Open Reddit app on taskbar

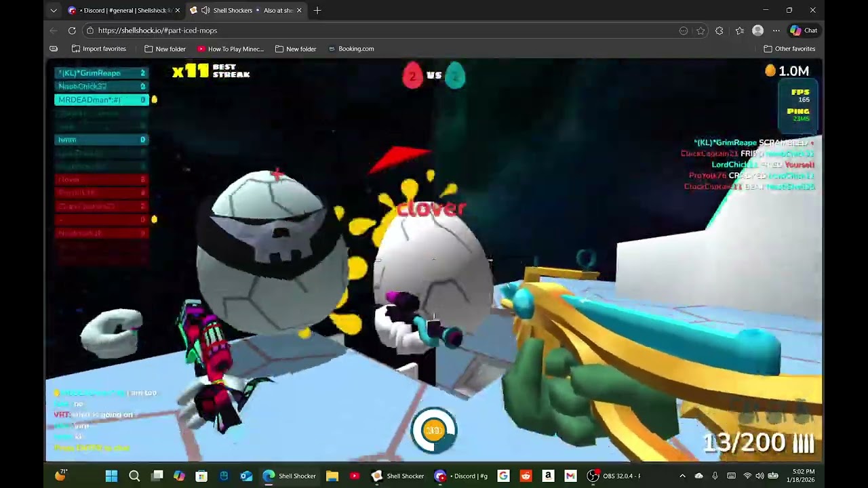click(x=526, y=476)
